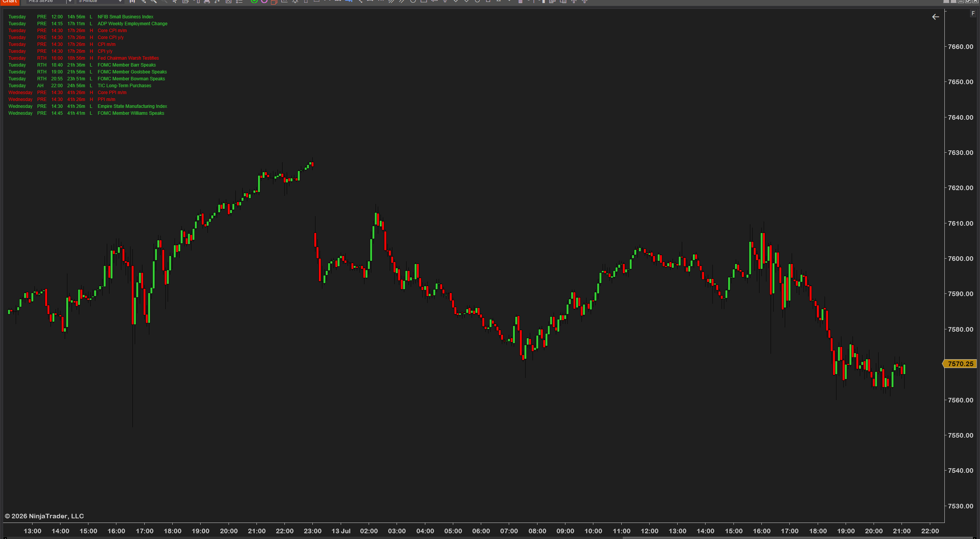Open the MES SEP26 instrument selector dropdown arrow
Image resolution: width=980 pixels, height=539 pixels.
[70, 2]
